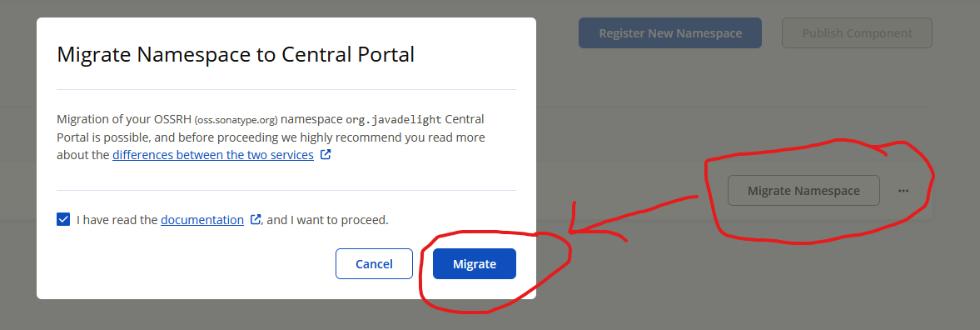The height and width of the screenshot is (330, 980).
Task: Click 'Migration of your OSSRH' paragraph text
Action: pyautogui.click(x=124, y=119)
